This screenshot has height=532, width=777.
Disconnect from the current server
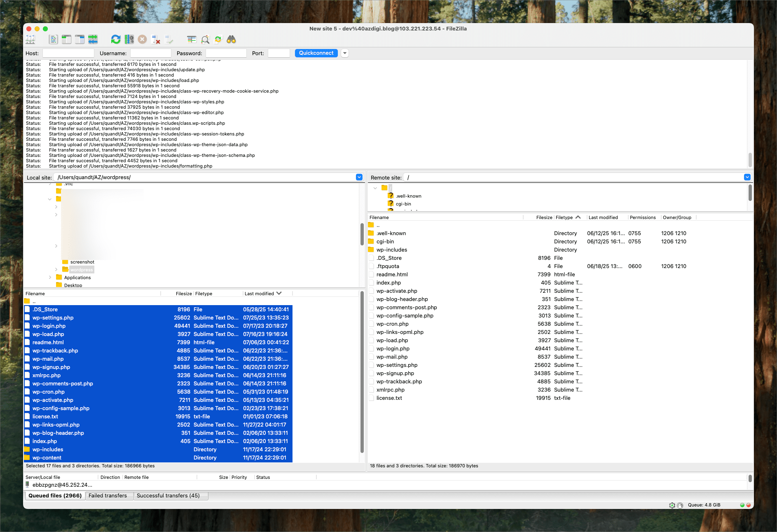click(156, 40)
